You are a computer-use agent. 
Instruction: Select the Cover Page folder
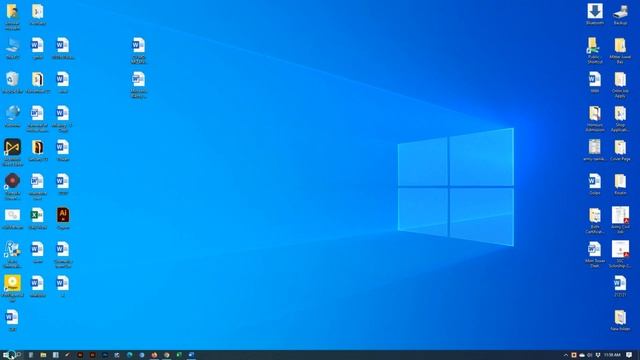coord(620,150)
